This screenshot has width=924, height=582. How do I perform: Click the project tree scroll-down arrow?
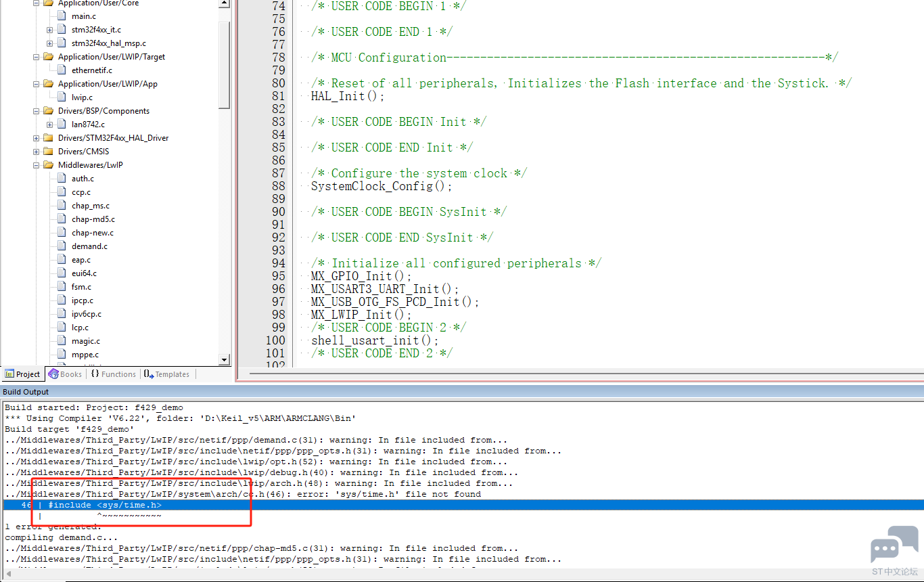tap(225, 360)
